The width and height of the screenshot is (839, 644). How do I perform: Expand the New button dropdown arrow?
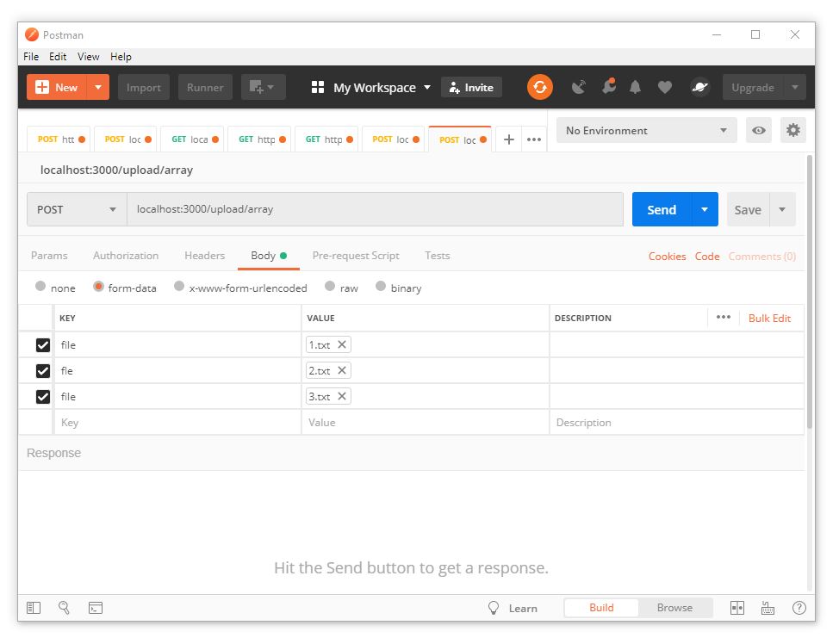click(98, 87)
